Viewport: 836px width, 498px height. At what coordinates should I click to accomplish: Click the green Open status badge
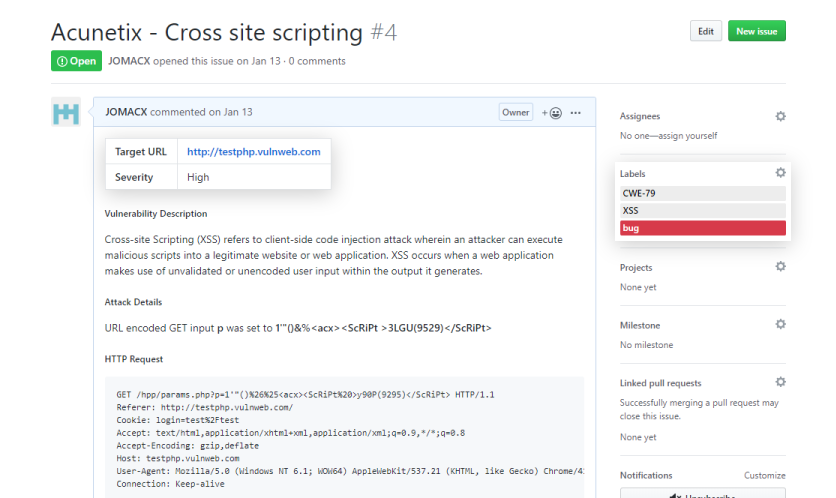pos(76,61)
